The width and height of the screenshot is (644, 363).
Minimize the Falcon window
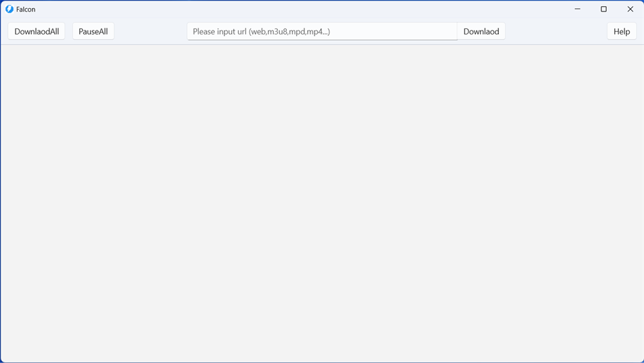click(578, 9)
